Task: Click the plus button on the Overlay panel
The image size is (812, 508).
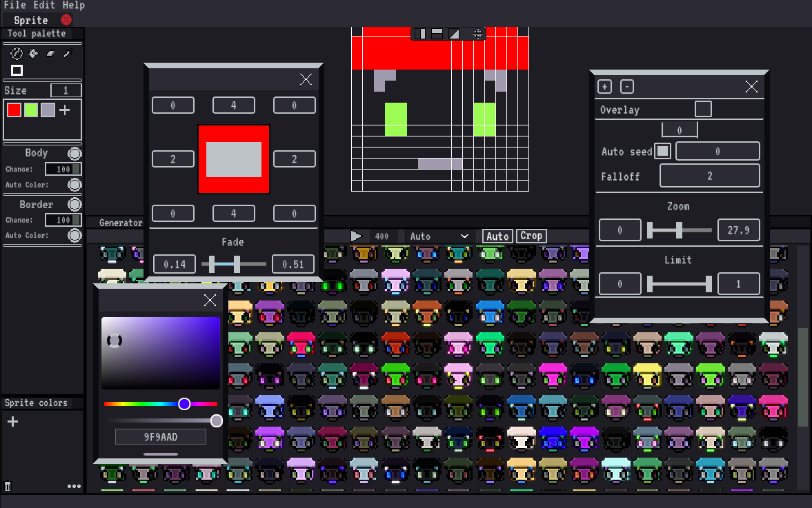Action: [x=604, y=86]
